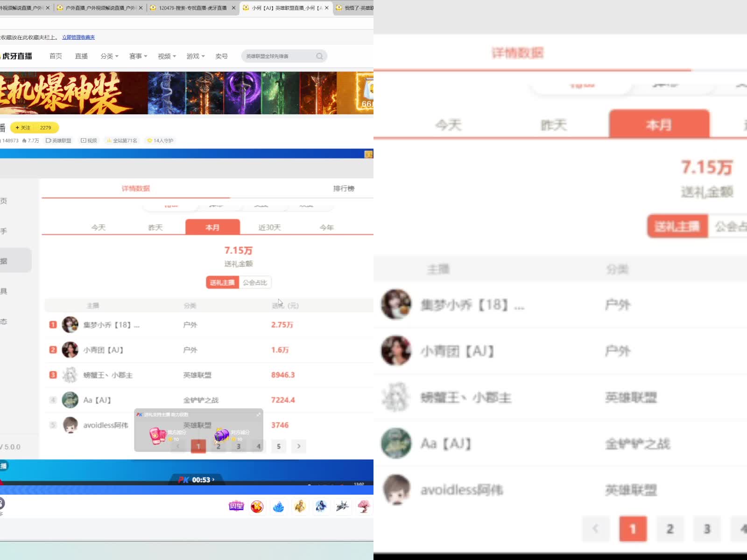Open the 游戏 dropdown menu
Viewport: 747px width, 560px height.
(x=195, y=56)
